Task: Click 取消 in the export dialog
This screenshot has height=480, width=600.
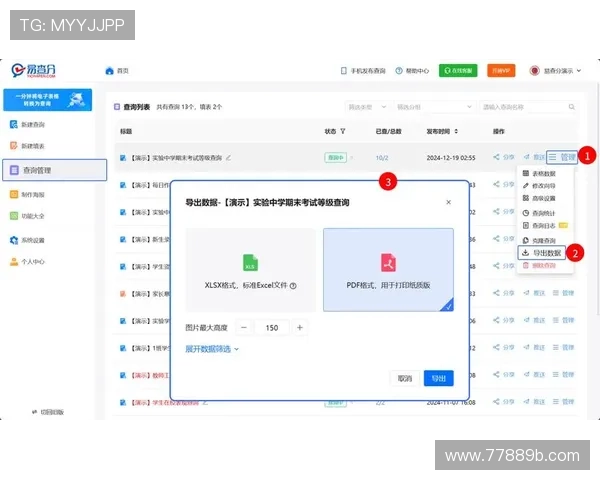Action: 404,378
